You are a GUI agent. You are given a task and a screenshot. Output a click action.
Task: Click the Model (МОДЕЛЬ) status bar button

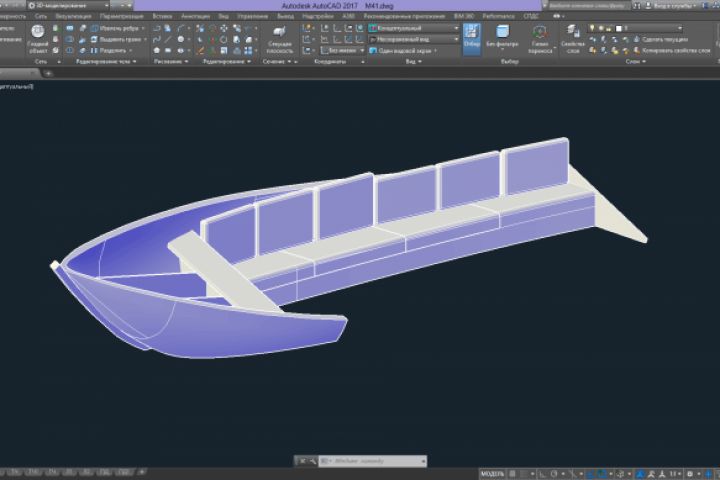pyautogui.click(x=492, y=474)
